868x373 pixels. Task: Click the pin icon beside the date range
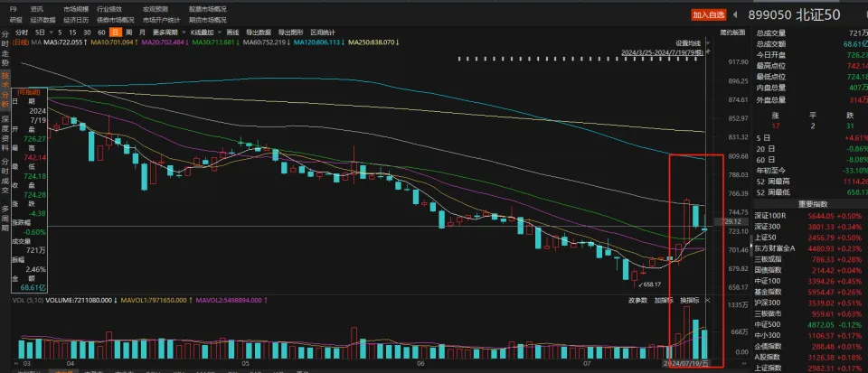click(x=710, y=51)
